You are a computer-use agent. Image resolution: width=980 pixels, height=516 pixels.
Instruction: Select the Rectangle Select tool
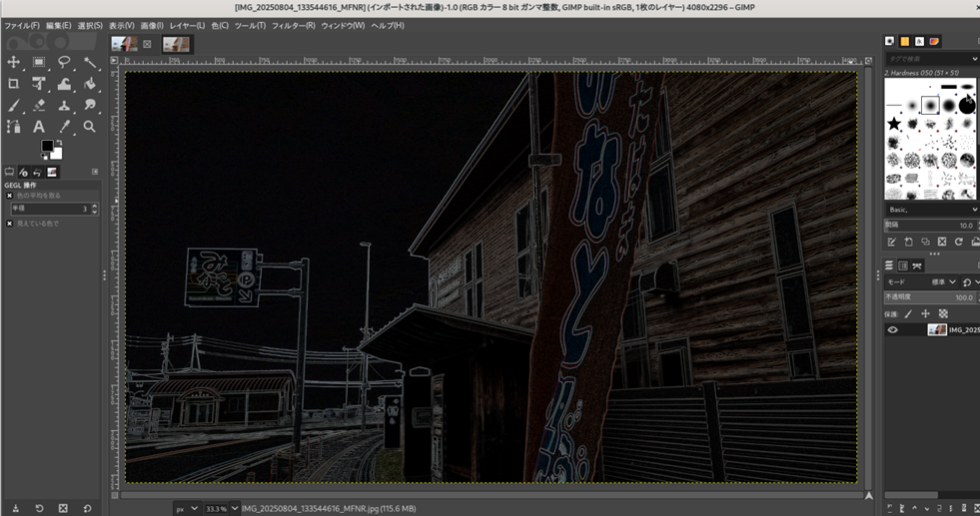39,63
